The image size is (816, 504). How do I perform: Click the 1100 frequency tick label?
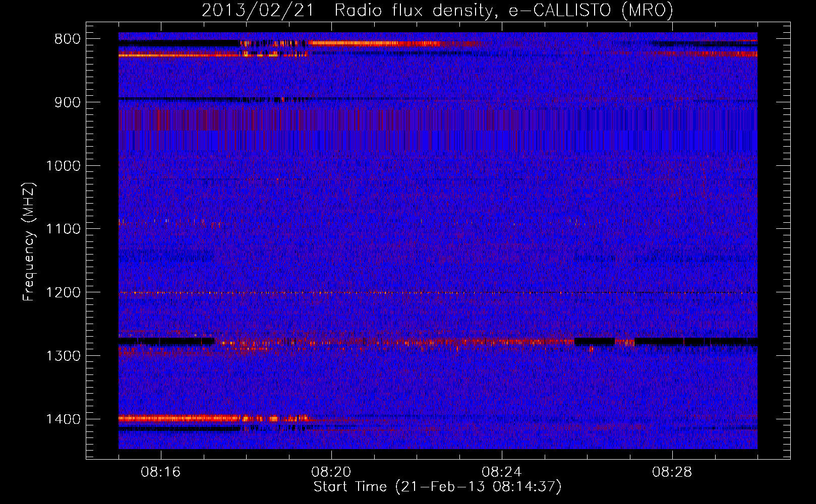pos(63,229)
